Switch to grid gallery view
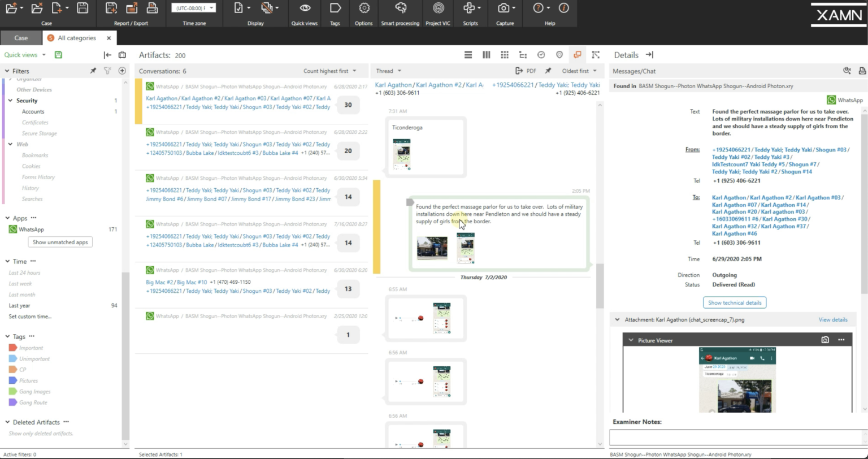Viewport: 868px width, 459px height. click(x=505, y=55)
